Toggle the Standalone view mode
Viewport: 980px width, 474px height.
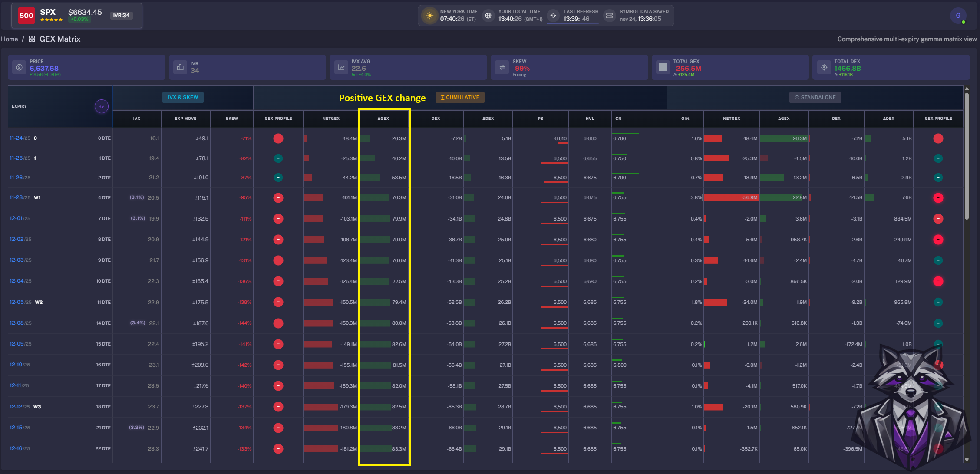point(815,97)
